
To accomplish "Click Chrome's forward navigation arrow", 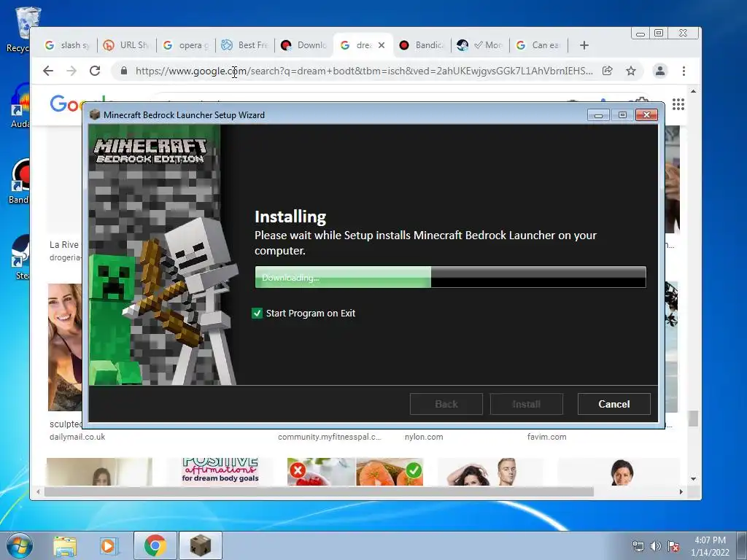I will click(71, 71).
